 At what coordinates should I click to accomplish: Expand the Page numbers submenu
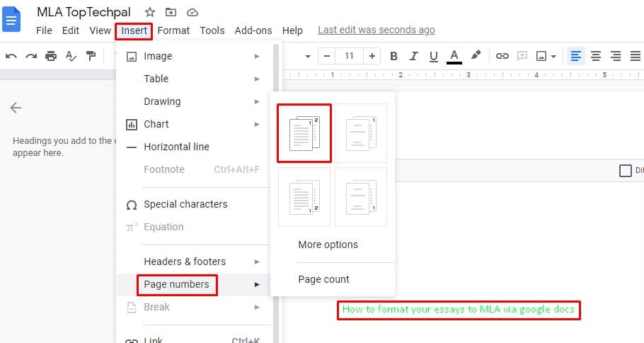pyautogui.click(x=193, y=284)
